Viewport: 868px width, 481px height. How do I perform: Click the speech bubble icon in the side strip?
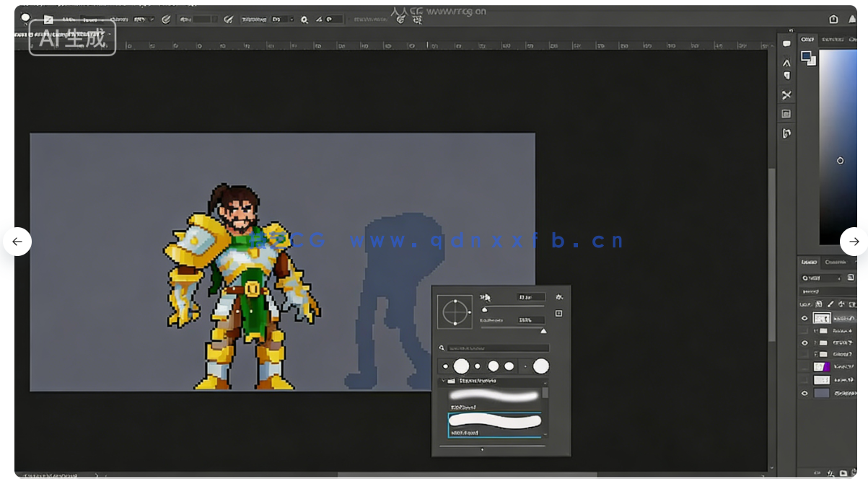click(786, 44)
